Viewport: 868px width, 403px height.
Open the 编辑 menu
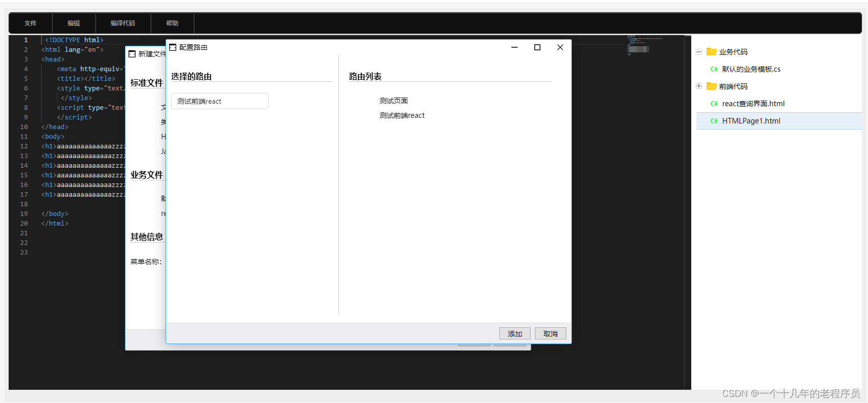click(74, 23)
